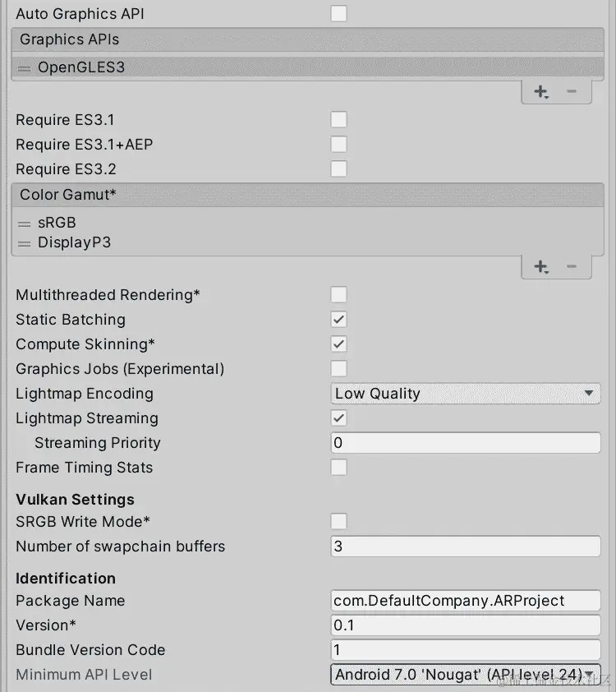The image size is (616, 692).
Task: Edit the Streaming Priority field
Action: coord(465,443)
